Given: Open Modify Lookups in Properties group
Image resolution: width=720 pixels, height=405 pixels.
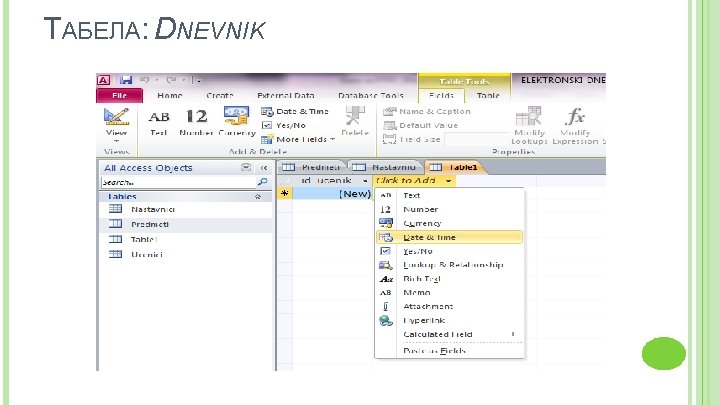Looking at the screenshot, I should click(x=529, y=116).
